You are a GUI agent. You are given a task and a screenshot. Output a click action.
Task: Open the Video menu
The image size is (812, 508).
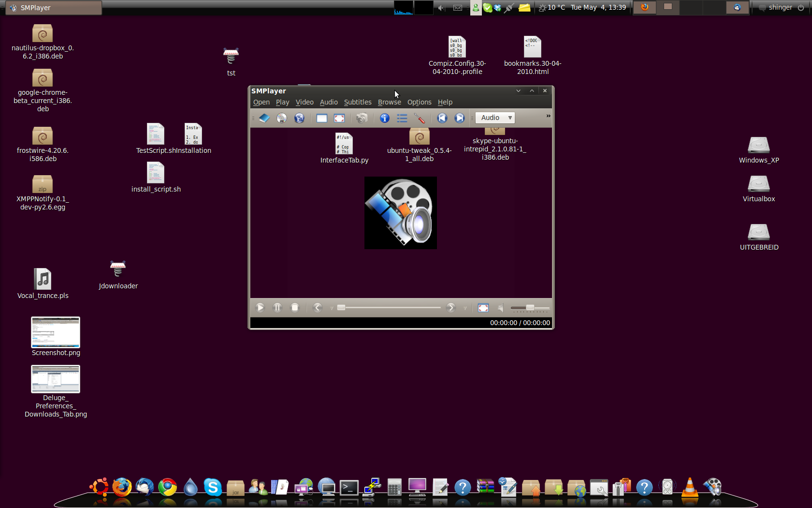coord(304,102)
